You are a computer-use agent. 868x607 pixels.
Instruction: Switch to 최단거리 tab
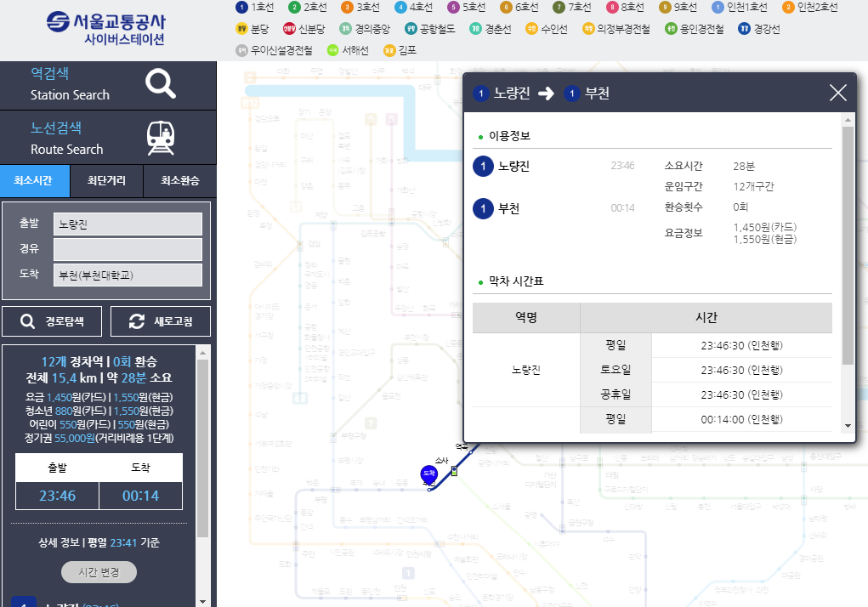[106, 180]
